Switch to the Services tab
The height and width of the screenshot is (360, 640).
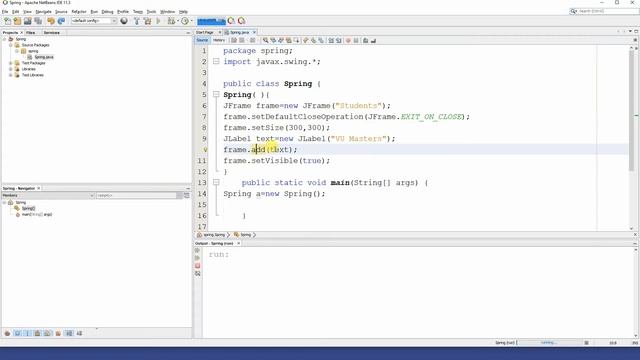click(x=51, y=33)
